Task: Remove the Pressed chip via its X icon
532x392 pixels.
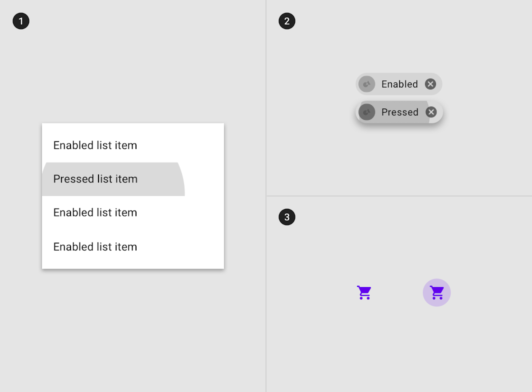Action: (431, 112)
